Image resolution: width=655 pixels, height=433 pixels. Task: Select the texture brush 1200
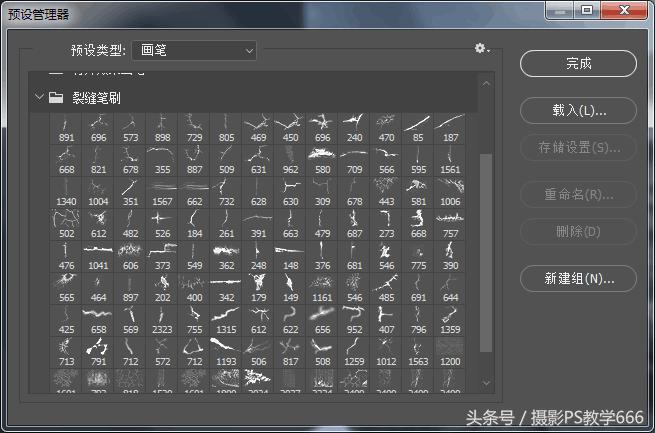coord(450,353)
